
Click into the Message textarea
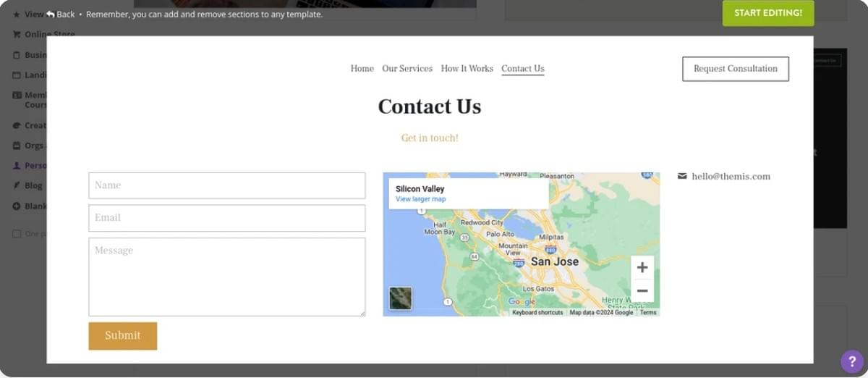[x=227, y=277]
